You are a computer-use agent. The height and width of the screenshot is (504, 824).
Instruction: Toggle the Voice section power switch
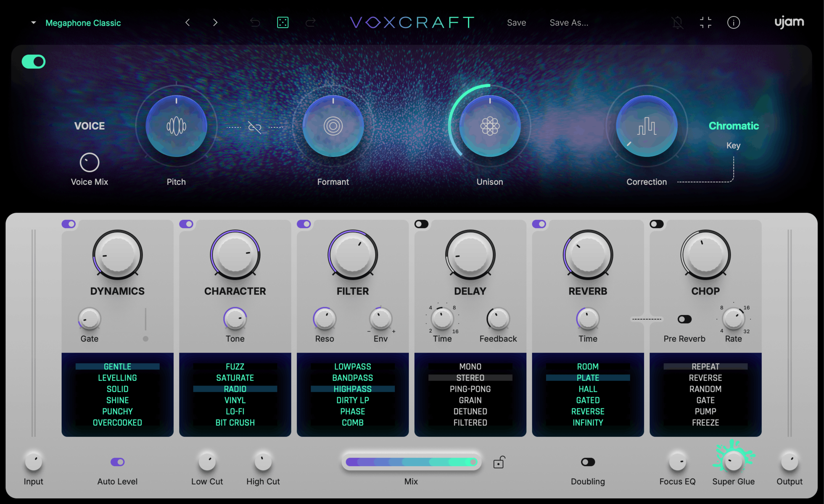(33, 61)
